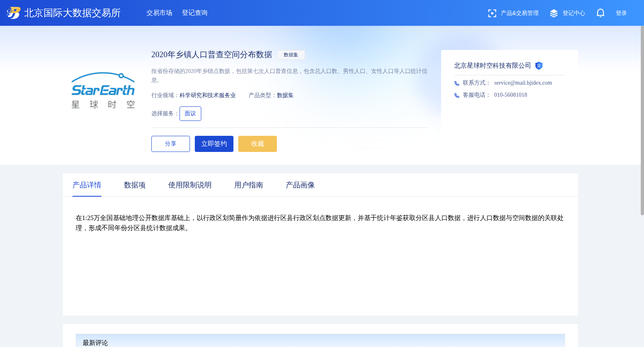
Task: Switch to the 数据项 tab
Action: [135, 185]
